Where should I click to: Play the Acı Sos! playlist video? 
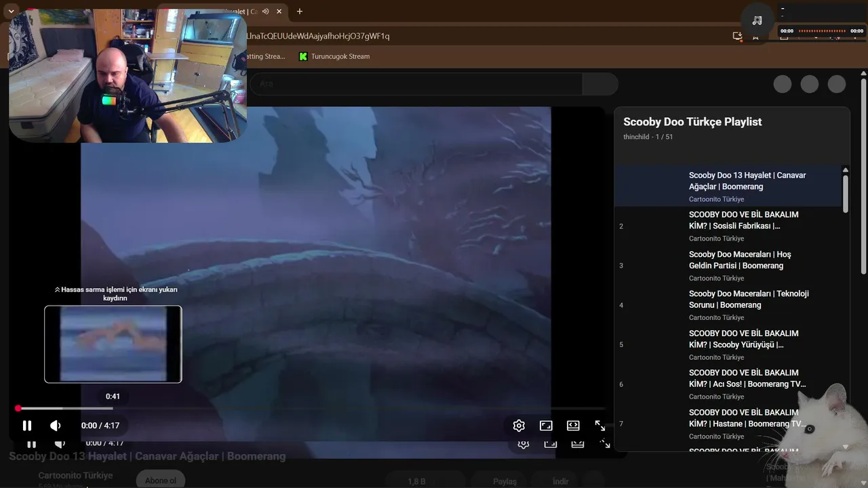[728, 384]
